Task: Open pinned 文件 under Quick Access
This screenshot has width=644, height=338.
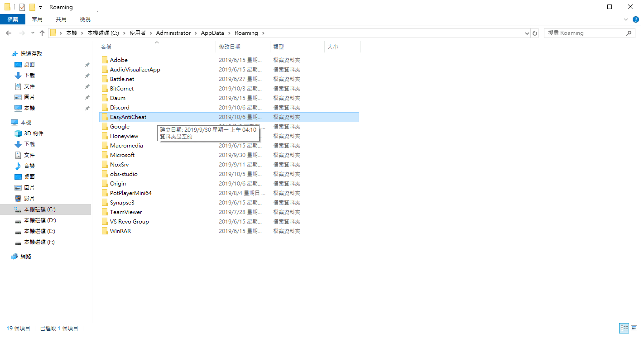Action: 29,86
